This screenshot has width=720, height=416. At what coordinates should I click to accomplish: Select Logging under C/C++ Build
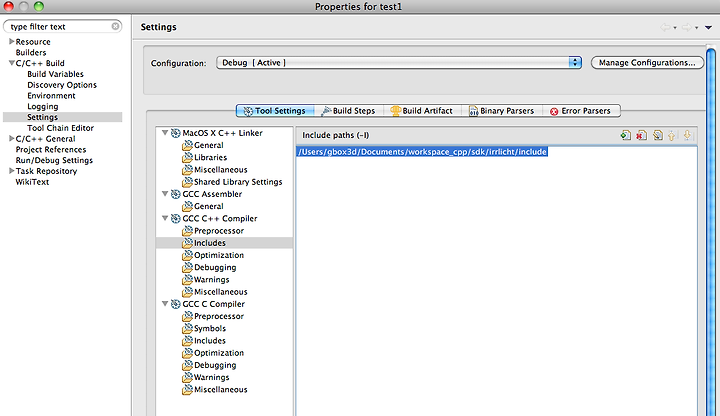pyautogui.click(x=43, y=107)
